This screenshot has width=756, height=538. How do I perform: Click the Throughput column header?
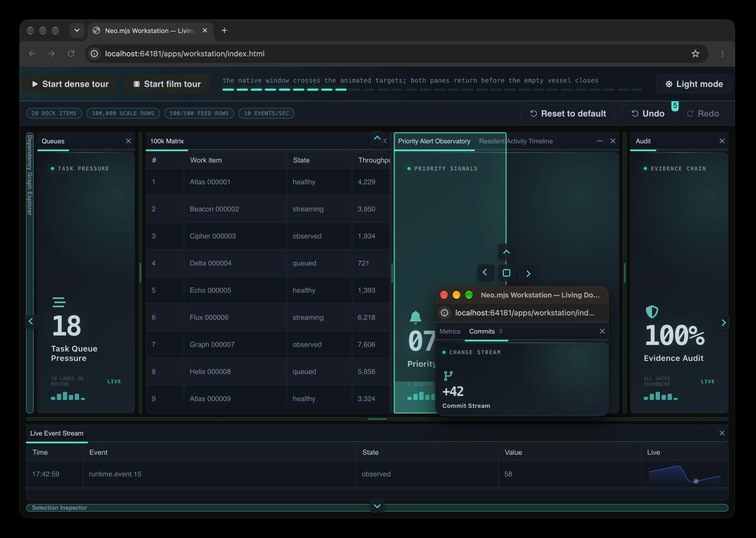pos(373,160)
